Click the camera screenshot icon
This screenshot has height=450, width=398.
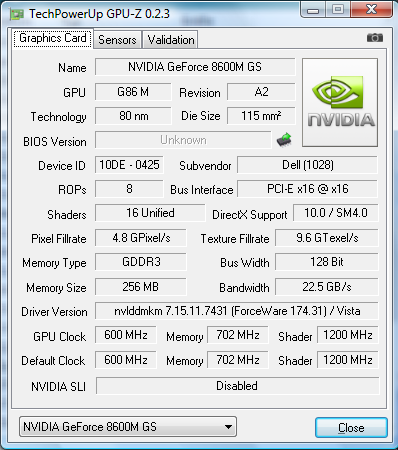coord(375,38)
